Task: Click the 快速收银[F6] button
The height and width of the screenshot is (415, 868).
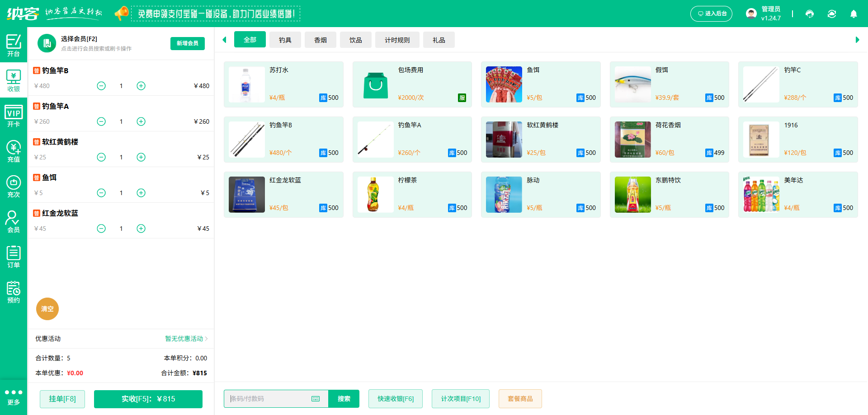Action: [x=396, y=399]
